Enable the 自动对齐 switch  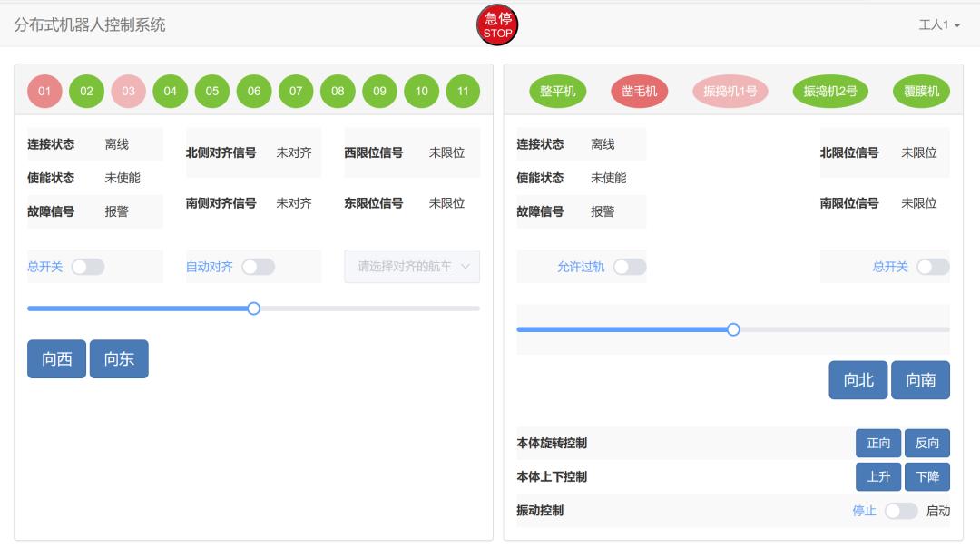tap(258, 267)
